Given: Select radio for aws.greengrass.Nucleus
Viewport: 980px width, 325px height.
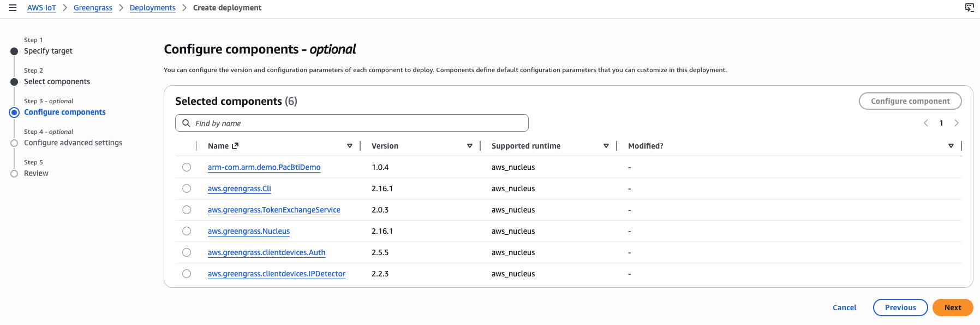Looking at the screenshot, I should point(187,231).
